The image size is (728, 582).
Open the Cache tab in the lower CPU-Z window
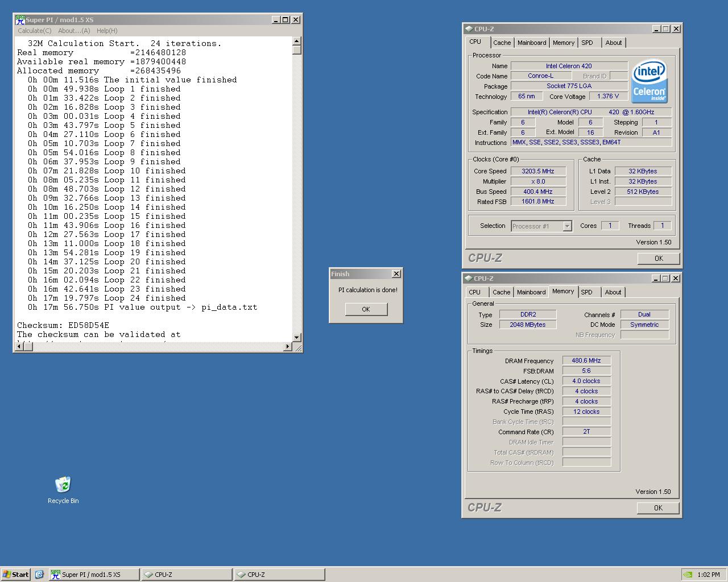point(501,292)
